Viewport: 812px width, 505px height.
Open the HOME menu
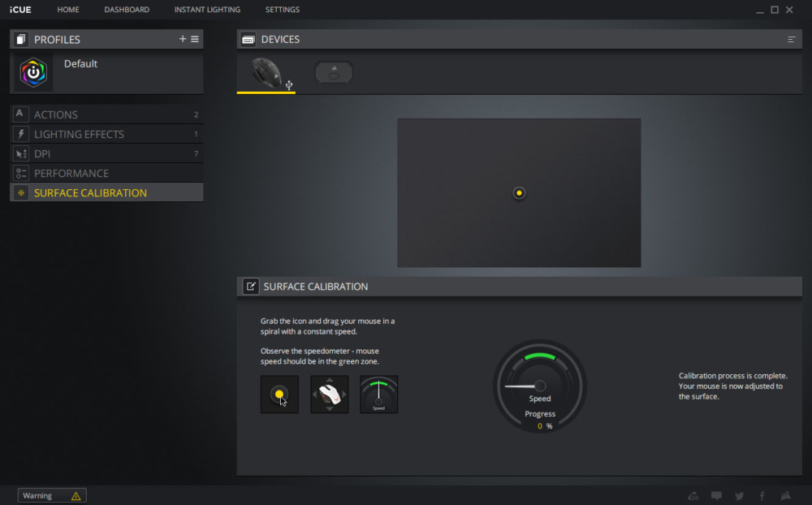(68, 9)
